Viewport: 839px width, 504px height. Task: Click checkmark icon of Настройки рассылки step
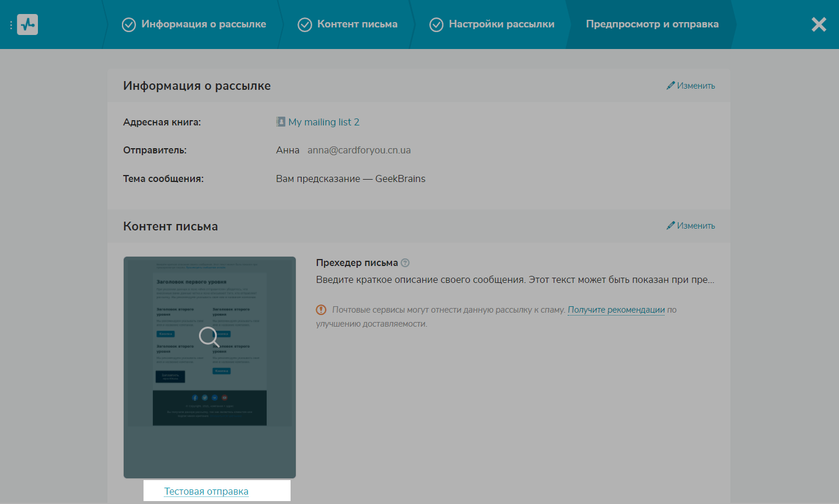pyautogui.click(x=436, y=24)
